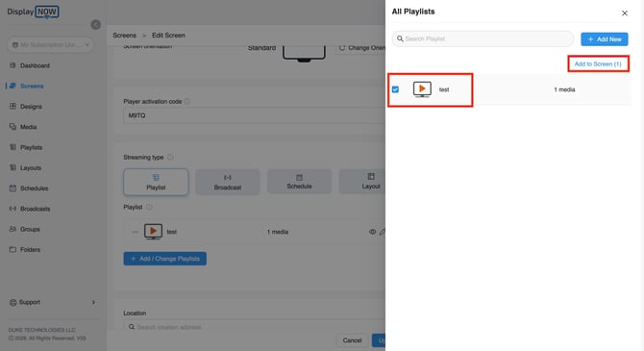Open the My Subscription dropdown
The height and width of the screenshot is (351, 644).
click(51, 44)
